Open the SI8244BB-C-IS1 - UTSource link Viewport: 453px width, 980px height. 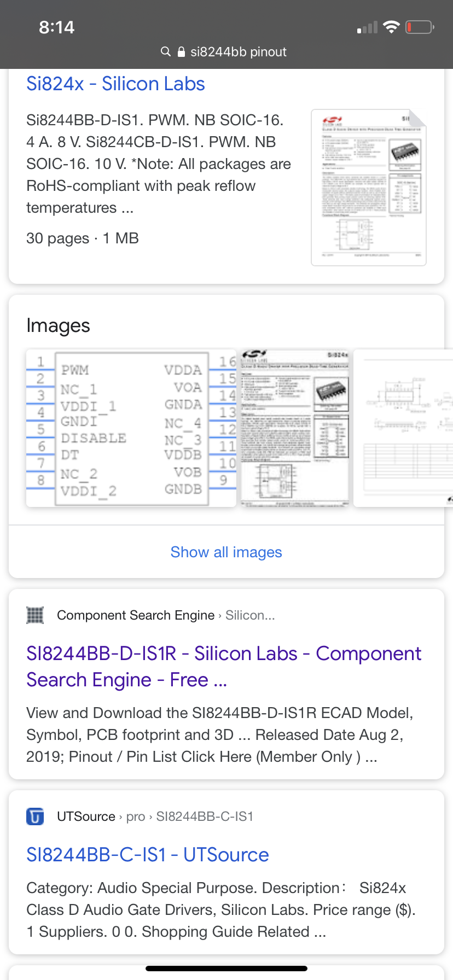coord(148,855)
